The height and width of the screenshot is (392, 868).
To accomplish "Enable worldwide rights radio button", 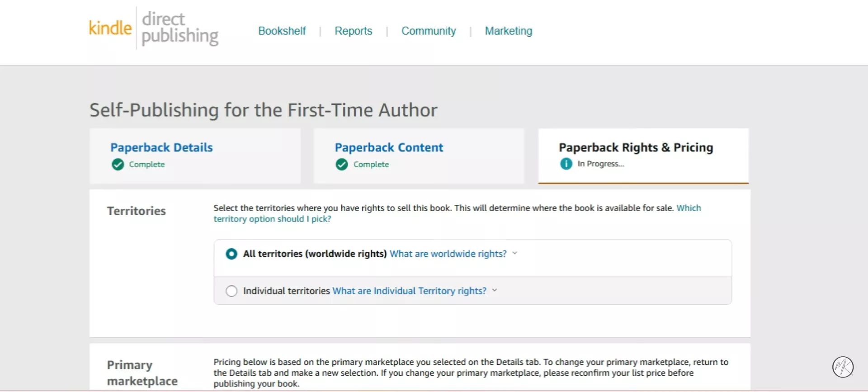I will [x=231, y=254].
